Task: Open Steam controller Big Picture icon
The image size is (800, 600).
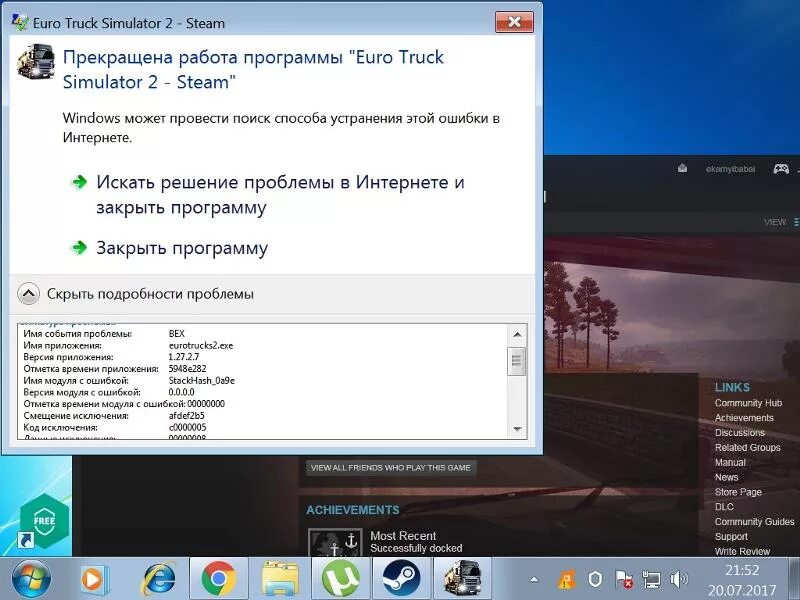Action: pos(781,168)
